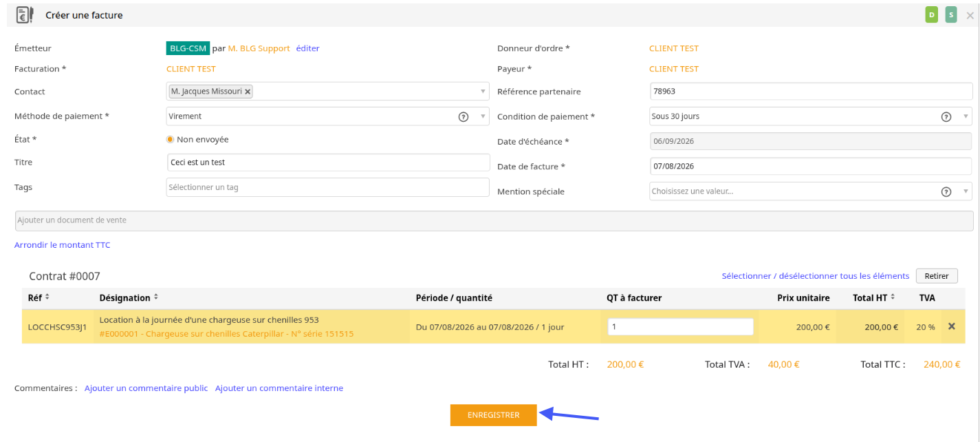Image resolution: width=980 pixels, height=442 pixels.
Task: Click the Ajouter un document de vente field
Action: (x=494, y=220)
